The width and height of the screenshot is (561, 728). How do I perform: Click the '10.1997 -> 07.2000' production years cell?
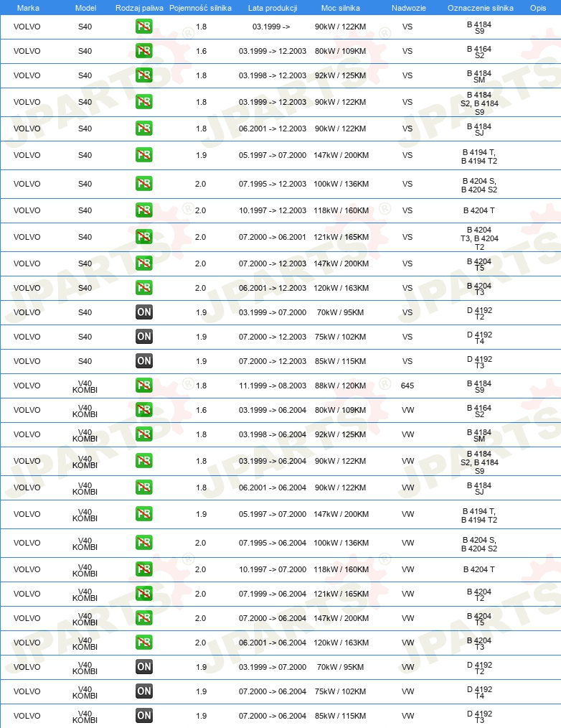click(273, 569)
